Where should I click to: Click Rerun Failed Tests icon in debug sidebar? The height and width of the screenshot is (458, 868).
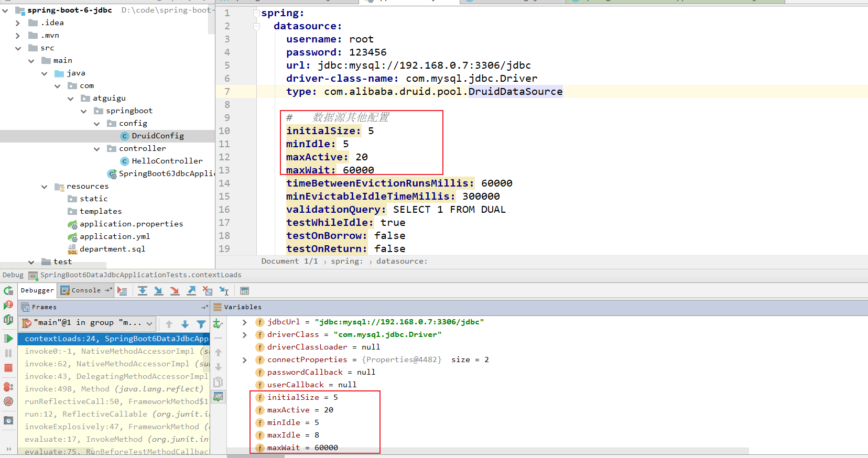(8, 305)
